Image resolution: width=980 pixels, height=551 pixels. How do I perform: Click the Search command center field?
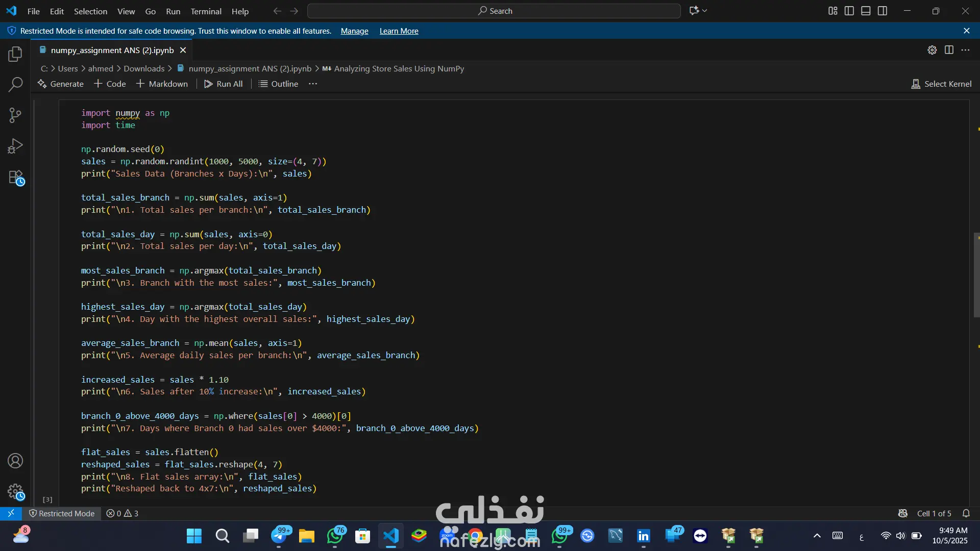point(494,11)
